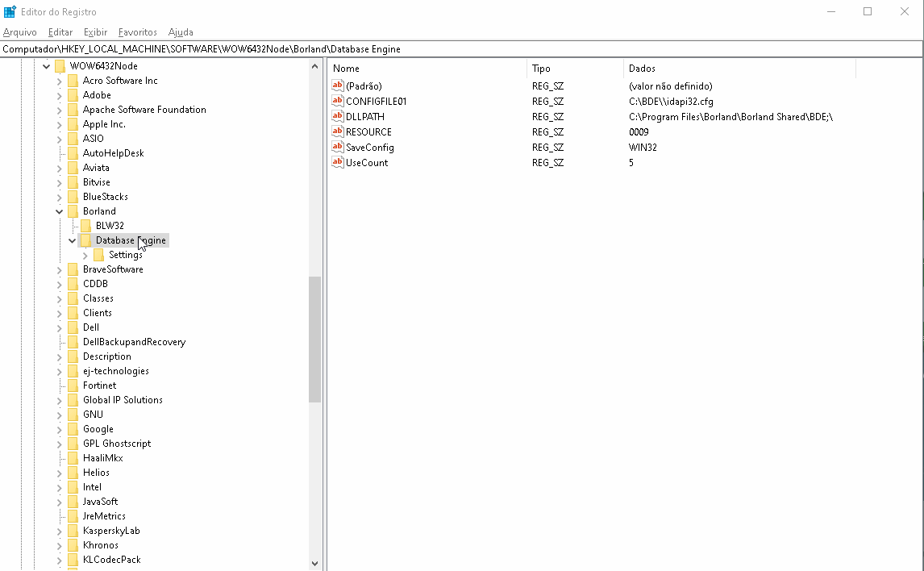Open the Arquivo menu
Viewport: 924px width, 571px height.
20,32
